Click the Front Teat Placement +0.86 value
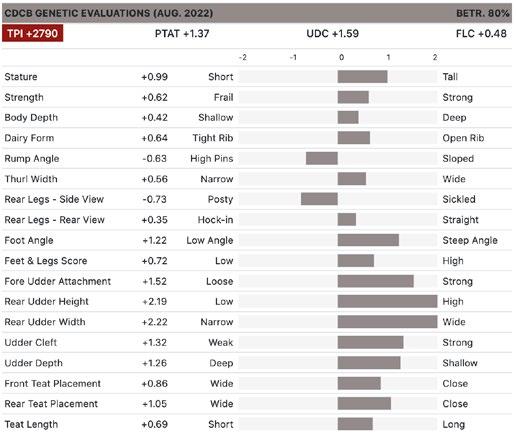516x434 pixels. pyautogui.click(x=154, y=383)
